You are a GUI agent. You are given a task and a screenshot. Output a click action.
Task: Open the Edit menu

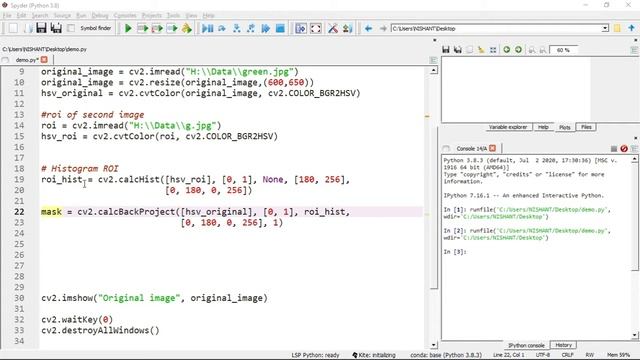tap(21, 15)
